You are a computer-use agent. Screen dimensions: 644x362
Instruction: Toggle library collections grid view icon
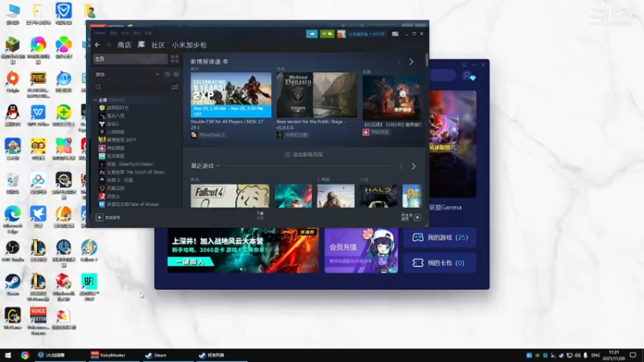(x=175, y=59)
